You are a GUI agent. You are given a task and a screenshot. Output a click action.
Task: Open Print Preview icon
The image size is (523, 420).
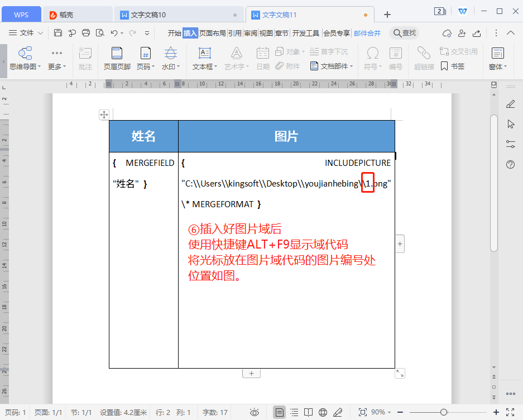(x=100, y=33)
